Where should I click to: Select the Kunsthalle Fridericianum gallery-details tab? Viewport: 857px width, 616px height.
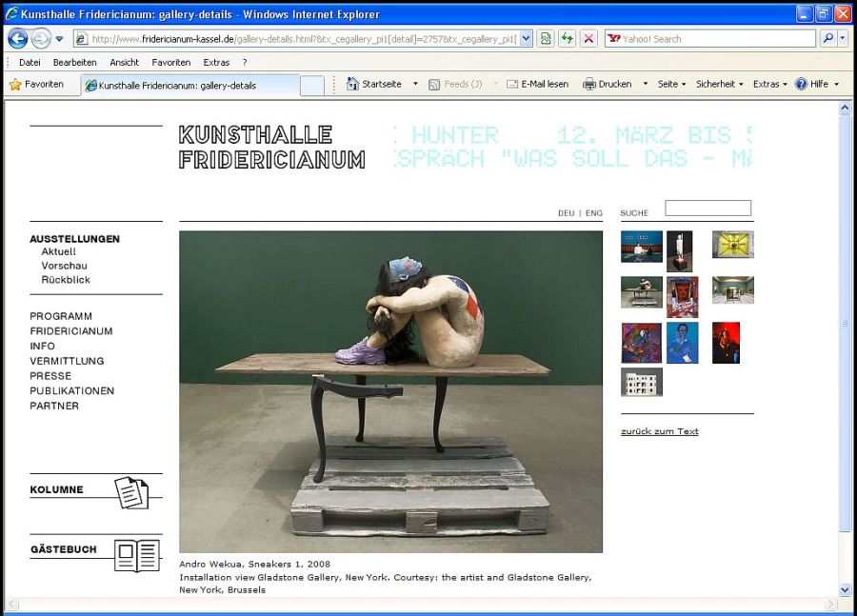(x=189, y=86)
